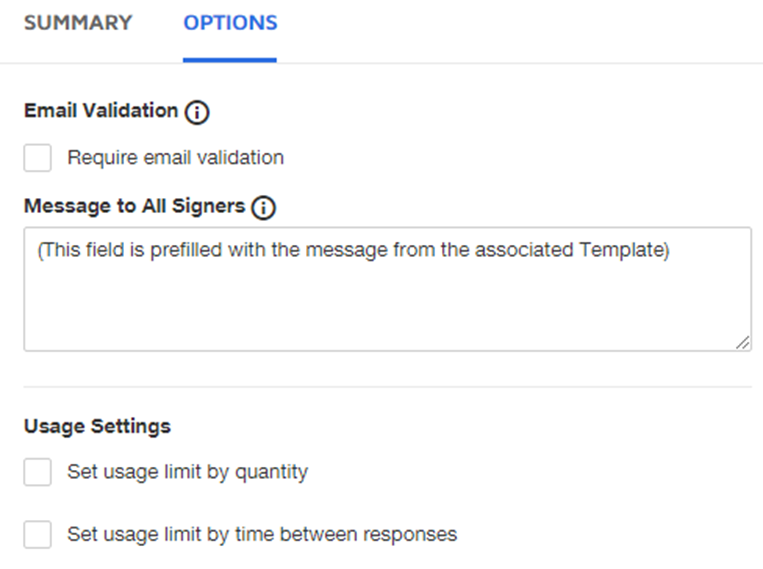Tick the Set usage limit by quantity checkbox

coord(38,472)
